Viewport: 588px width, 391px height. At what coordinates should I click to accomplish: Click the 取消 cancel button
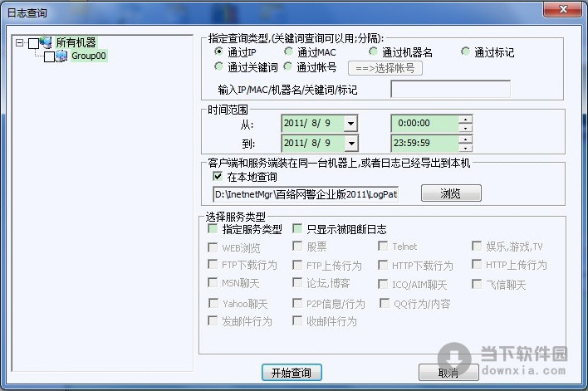coord(448,372)
